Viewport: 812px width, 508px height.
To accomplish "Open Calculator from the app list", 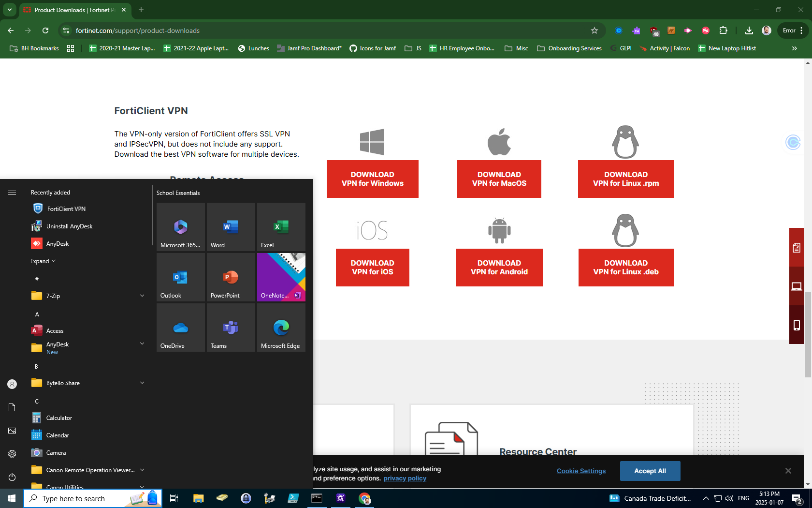I will [52, 418].
